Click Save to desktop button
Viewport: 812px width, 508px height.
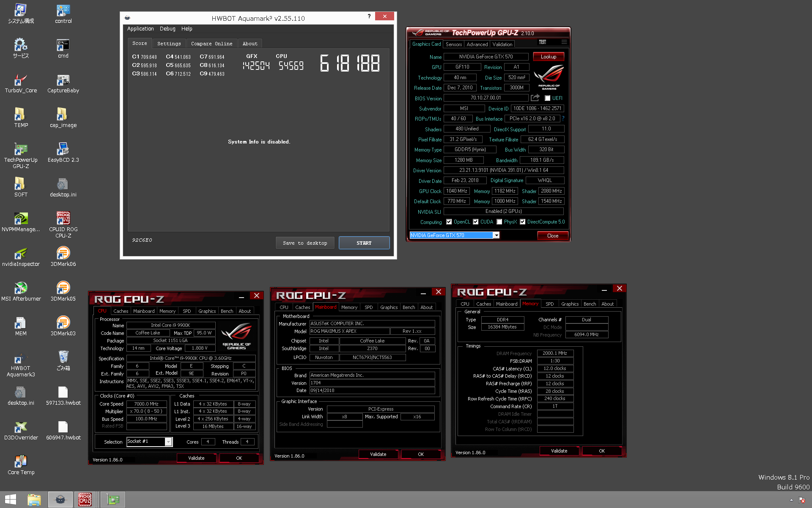click(x=305, y=243)
